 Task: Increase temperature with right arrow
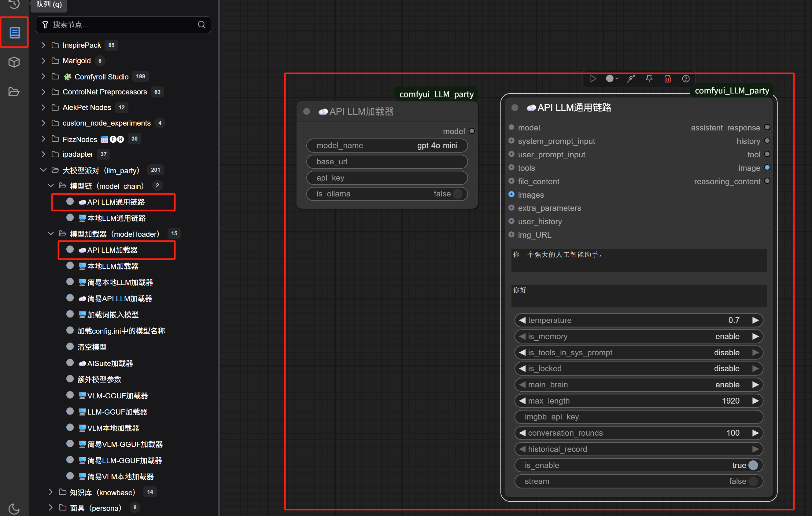click(755, 320)
